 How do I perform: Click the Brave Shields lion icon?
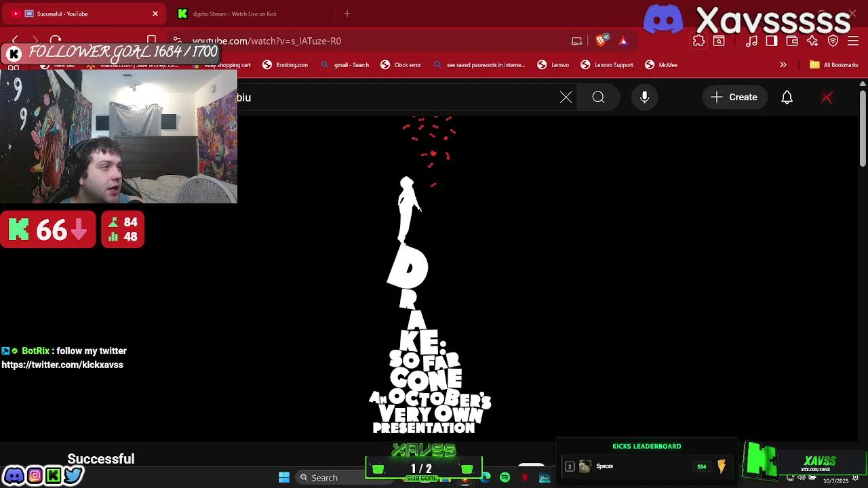(601, 41)
